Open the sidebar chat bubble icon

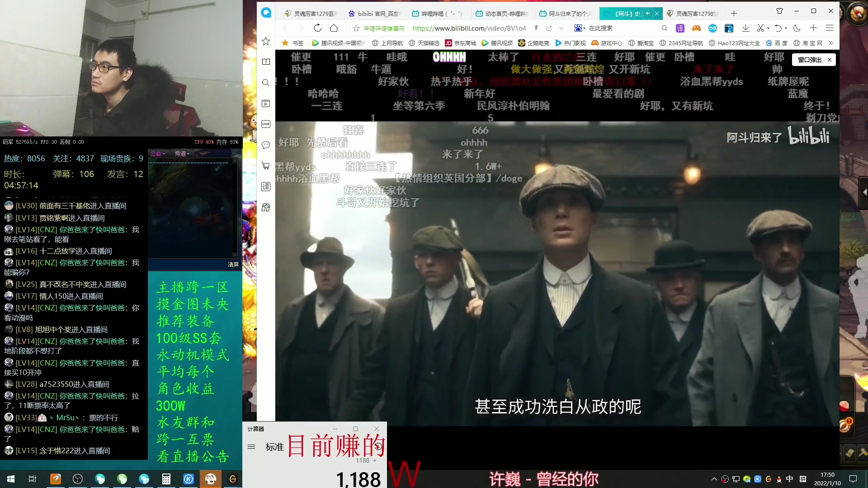266,145
